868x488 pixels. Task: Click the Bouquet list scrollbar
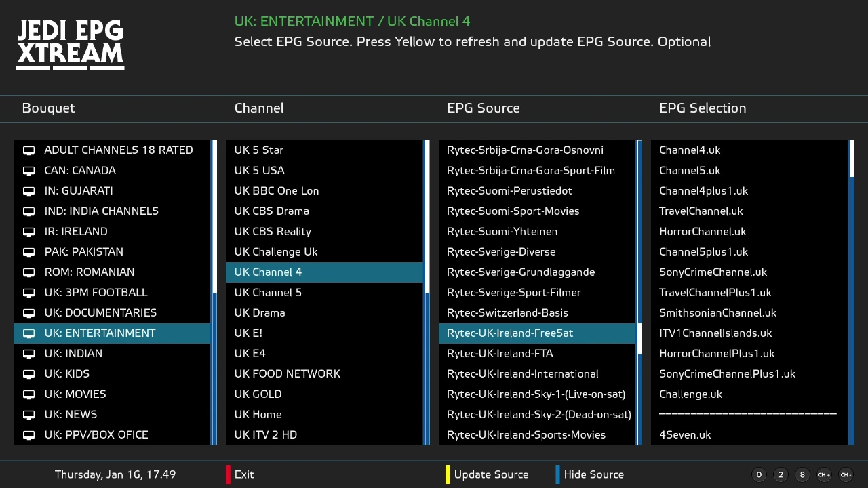click(215, 293)
